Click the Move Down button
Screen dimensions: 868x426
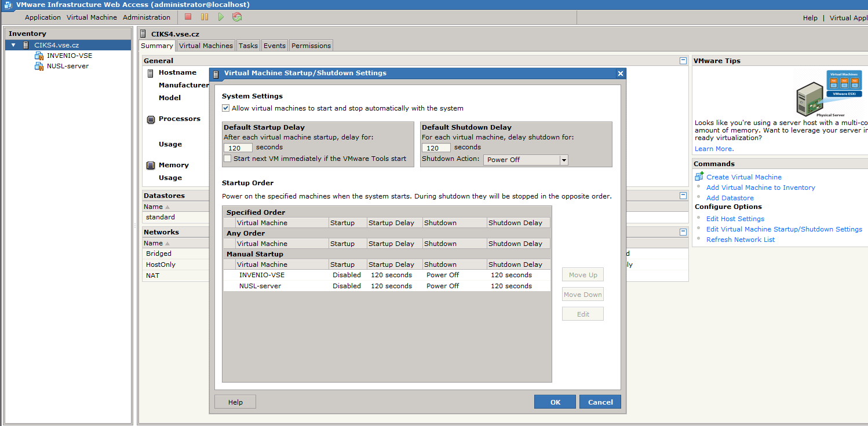pos(583,295)
